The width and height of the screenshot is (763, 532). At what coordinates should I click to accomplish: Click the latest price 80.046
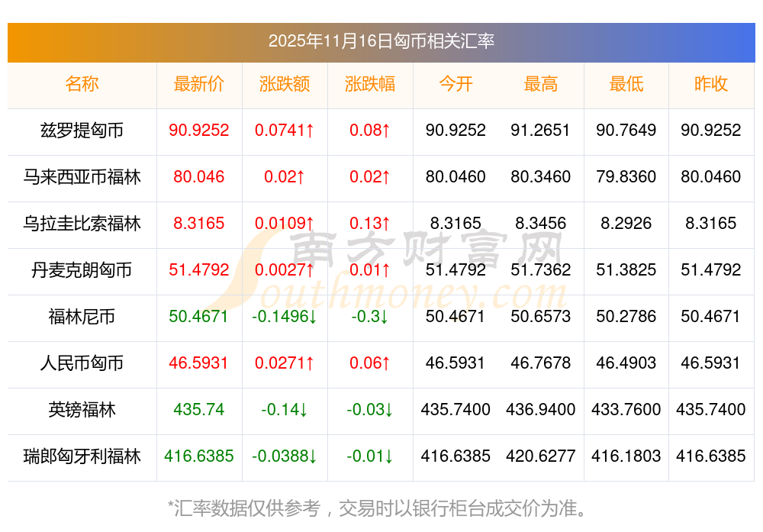click(x=199, y=176)
